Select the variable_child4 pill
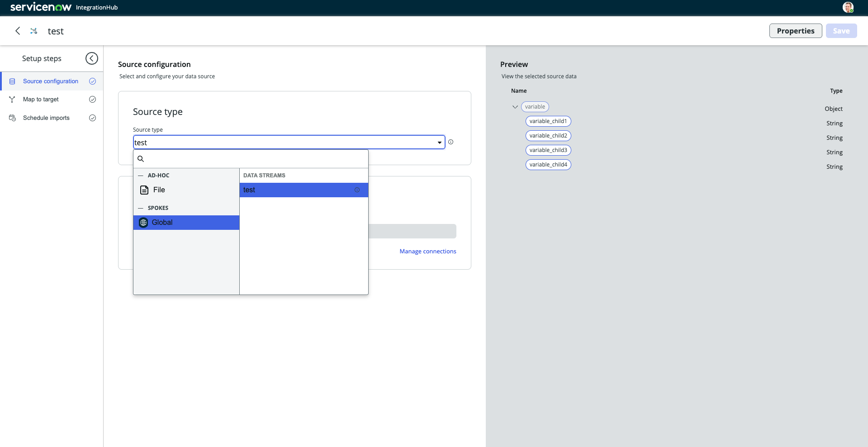868x447 pixels. coord(548,165)
